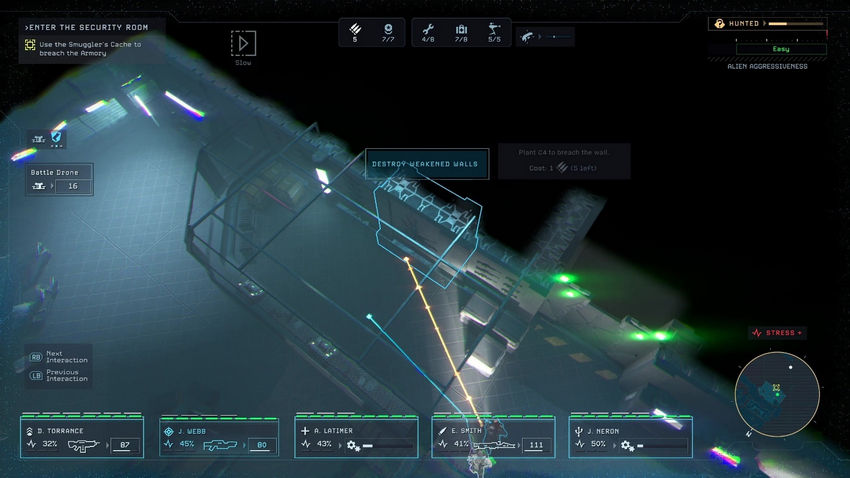The image size is (850, 478).
Task: Click the circular minimap radar
Action: [x=777, y=394]
